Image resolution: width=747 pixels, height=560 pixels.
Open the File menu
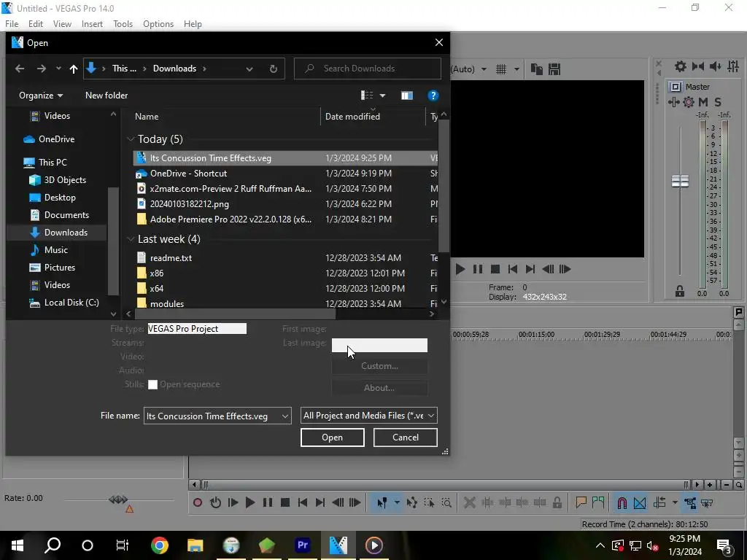click(12, 24)
